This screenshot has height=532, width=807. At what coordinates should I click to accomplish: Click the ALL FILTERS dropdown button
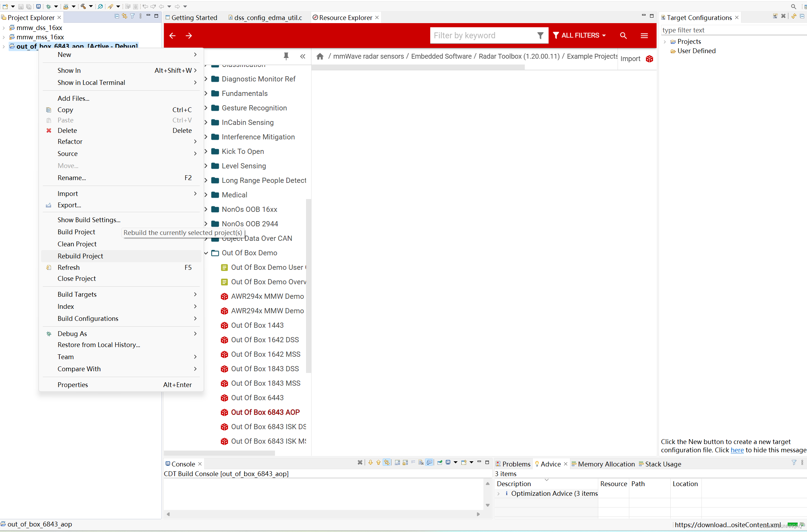point(580,35)
